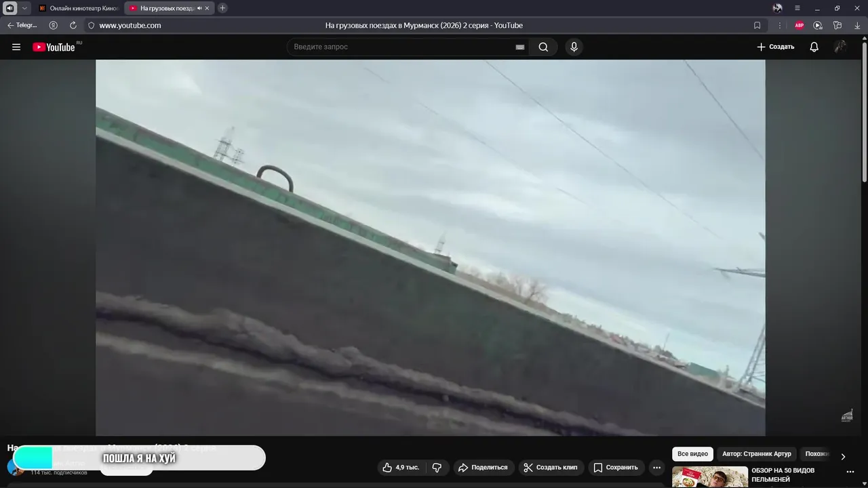This screenshot has height=488, width=868.
Task: Open the YouTube hamburger guide menu
Action: [x=16, y=47]
